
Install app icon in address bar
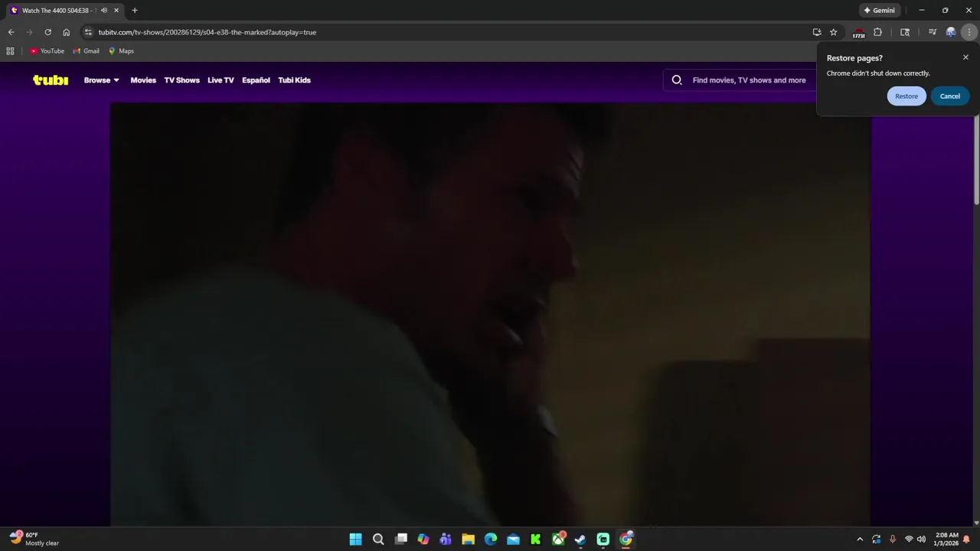(x=817, y=32)
